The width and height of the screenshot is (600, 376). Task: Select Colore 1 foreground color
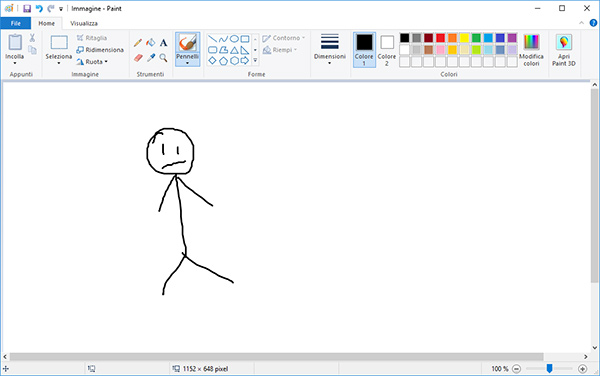click(x=364, y=50)
